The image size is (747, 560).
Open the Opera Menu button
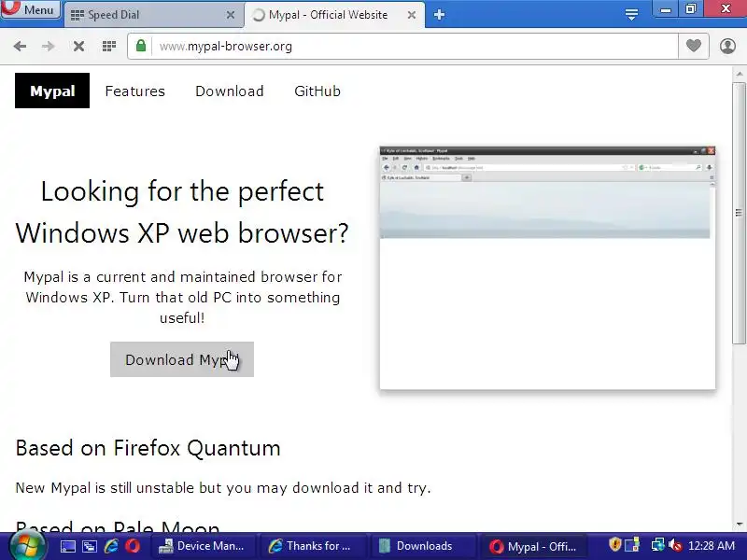30,9
